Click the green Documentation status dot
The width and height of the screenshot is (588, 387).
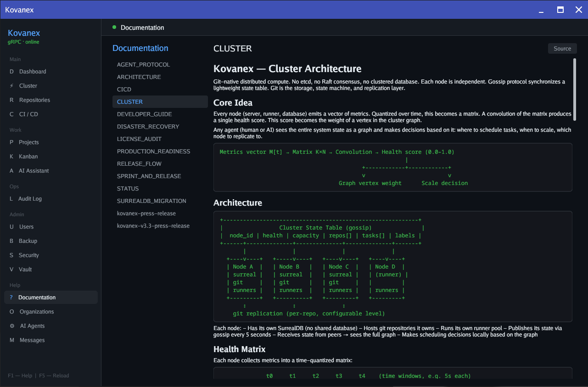[x=114, y=27]
